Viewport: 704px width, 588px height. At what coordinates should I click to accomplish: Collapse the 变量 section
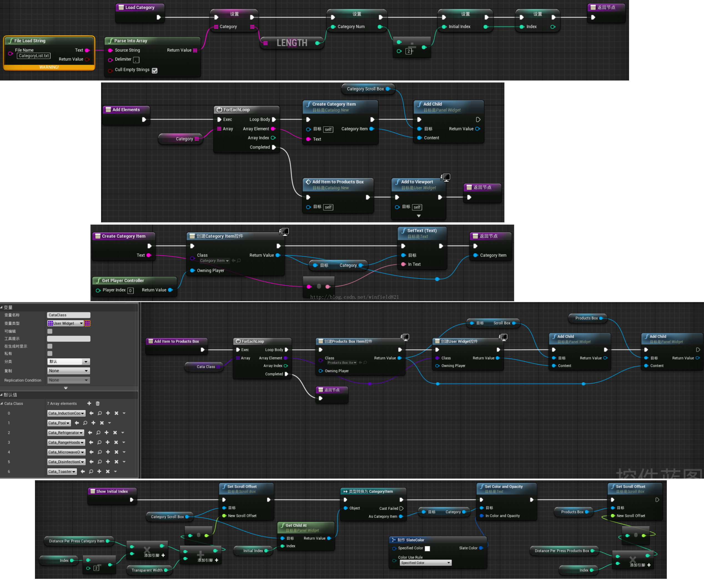click(x=2, y=307)
